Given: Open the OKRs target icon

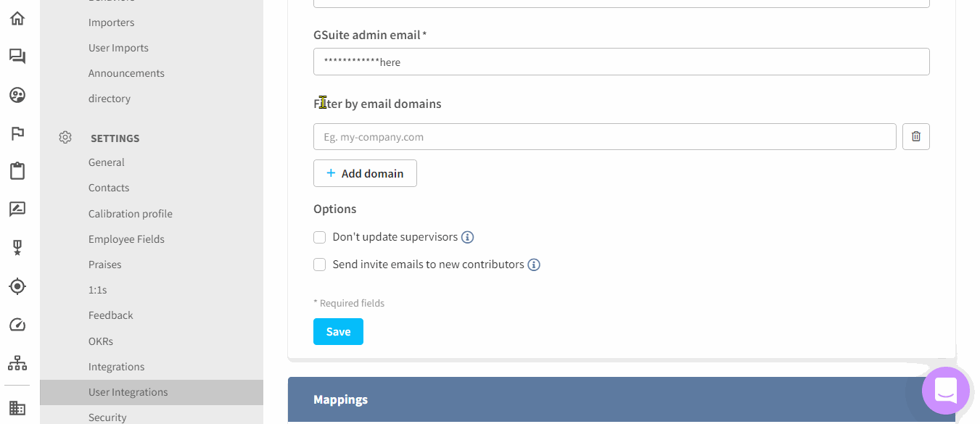Looking at the screenshot, I should click(x=17, y=286).
